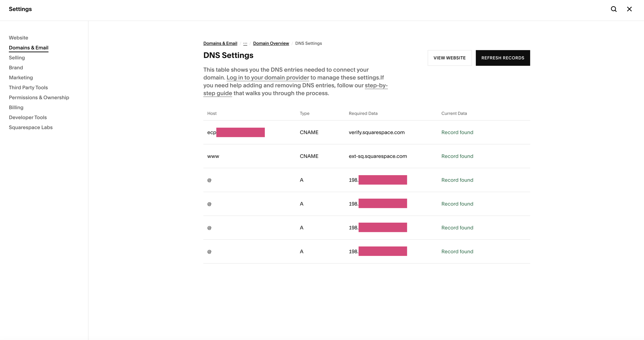
Task: Select Domains & Email sidebar item
Action: point(28,48)
